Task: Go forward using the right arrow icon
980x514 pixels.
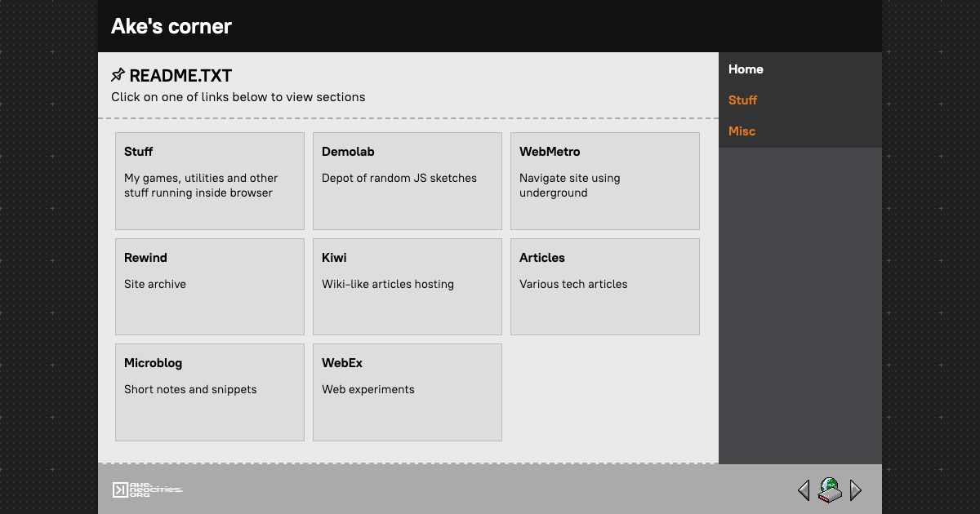Action: click(x=856, y=490)
